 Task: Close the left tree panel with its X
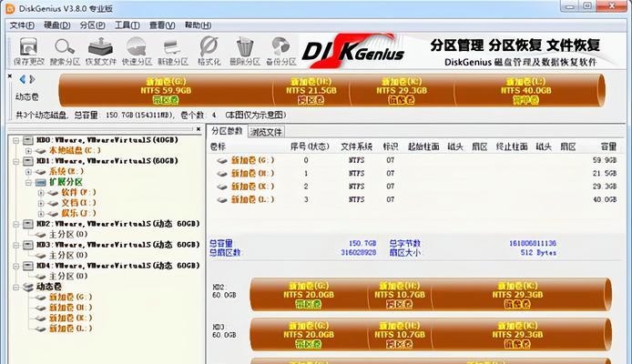click(x=199, y=129)
